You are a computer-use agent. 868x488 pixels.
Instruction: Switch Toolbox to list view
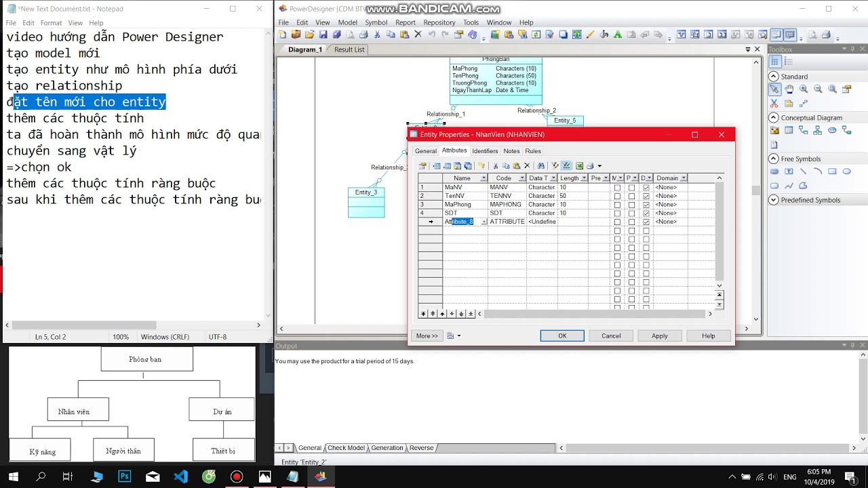pos(789,62)
